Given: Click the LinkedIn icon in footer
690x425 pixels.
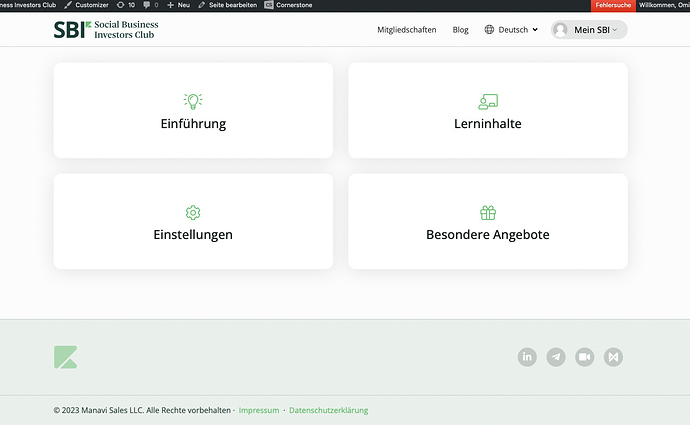Looking at the screenshot, I should (x=527, y=357).
